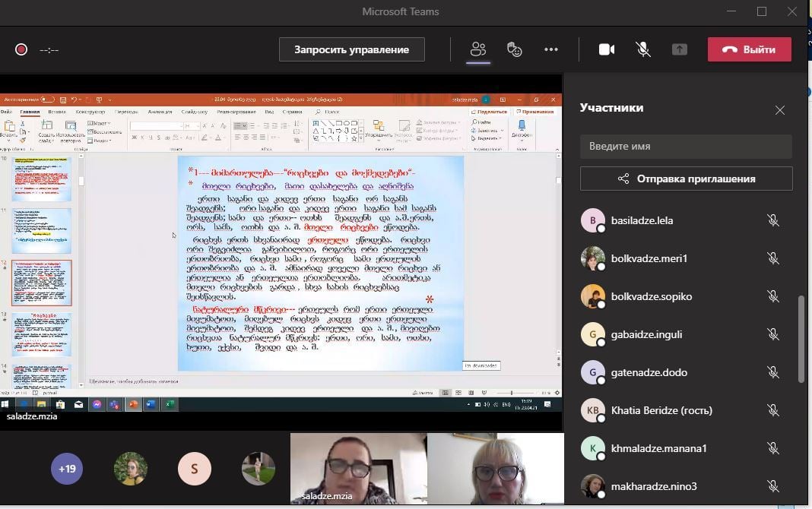This screenshot has width=812, height=509.
Task: Open the Макет layout dropdown
Action: coord(99,123)
